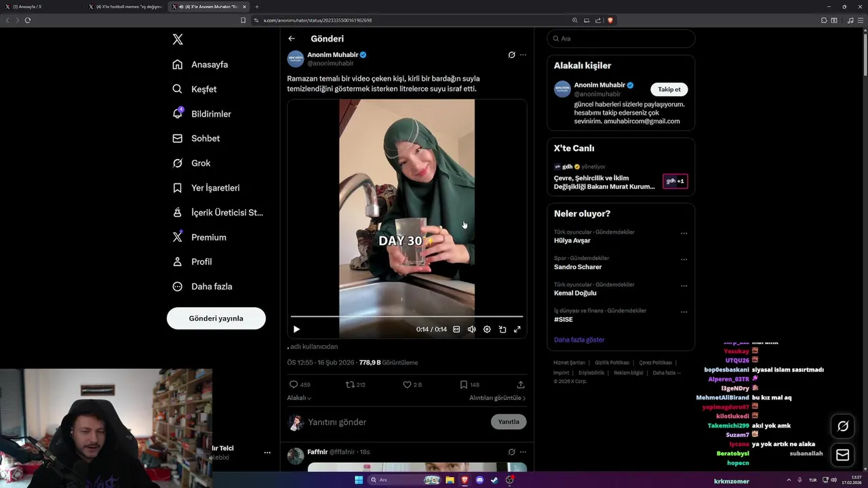This screenshot has height=488, width=868.
Task: Bookmark the post with 148 saves
Action: tap(463, 384)
